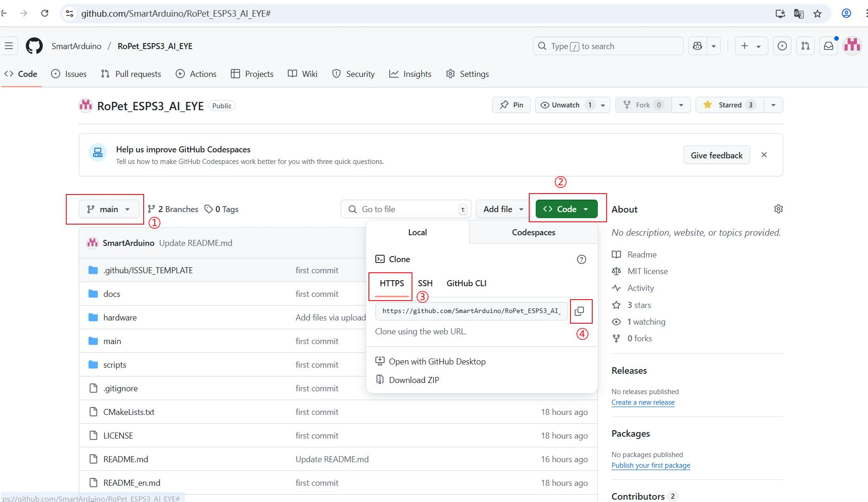Click the HTTPS clone URL text field
Image resolution: width=868 pixels, height=502 pixels.
pyautogui.click(x=471, y=311)
